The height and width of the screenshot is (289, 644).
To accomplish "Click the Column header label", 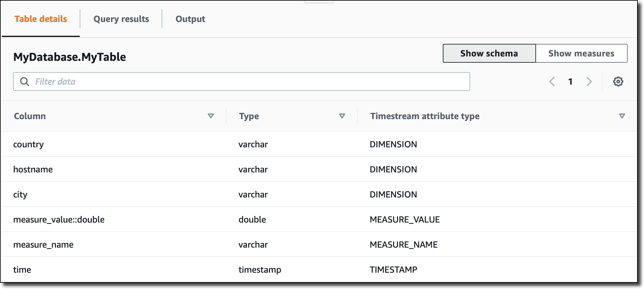I will (x=30, y=116).
